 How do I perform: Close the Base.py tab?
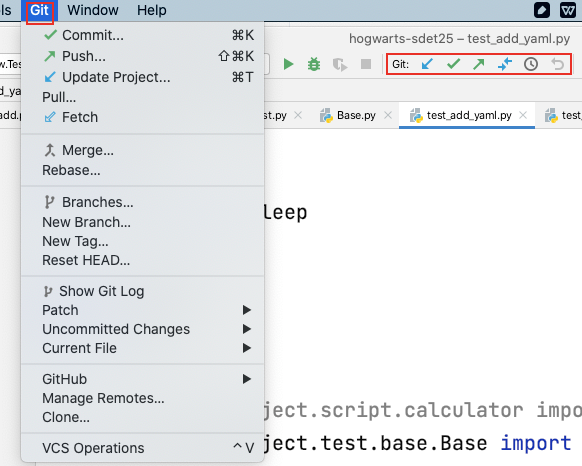388,115
